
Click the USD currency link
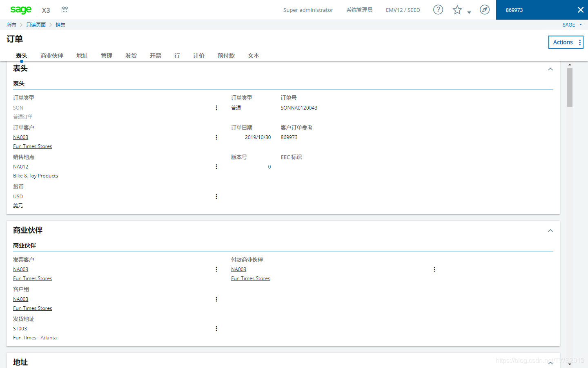(x=18, y=197)
